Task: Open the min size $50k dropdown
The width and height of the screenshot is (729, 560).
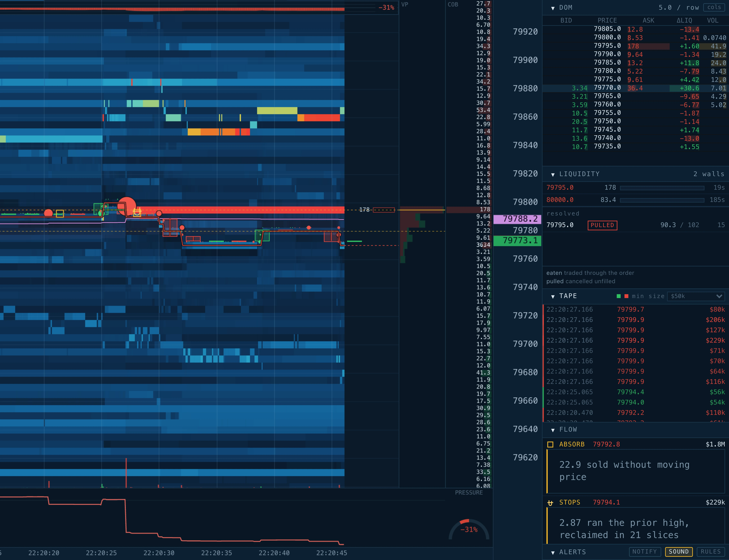Action: (696, 296)
